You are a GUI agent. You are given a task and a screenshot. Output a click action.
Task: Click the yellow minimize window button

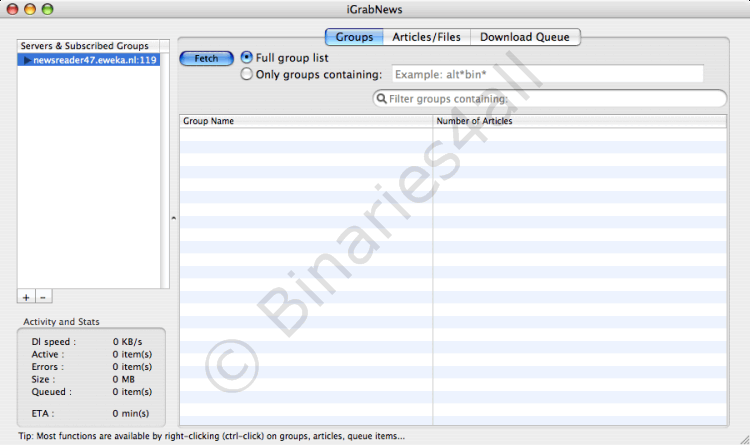[30, 9]
